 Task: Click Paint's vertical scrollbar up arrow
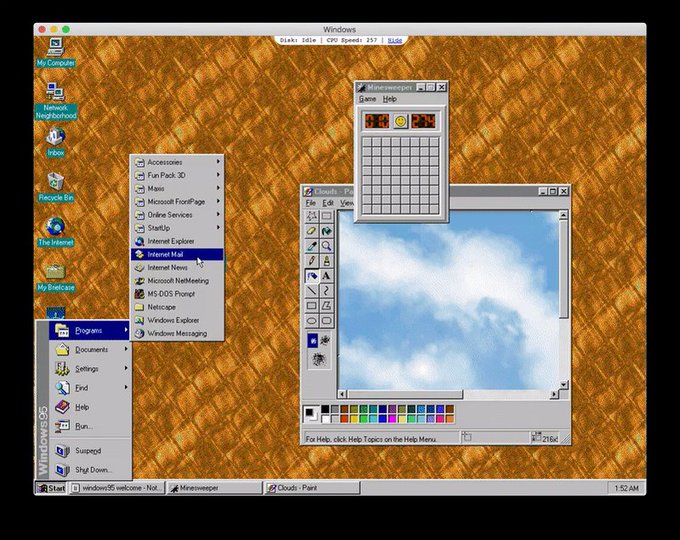tap(563, 215)
